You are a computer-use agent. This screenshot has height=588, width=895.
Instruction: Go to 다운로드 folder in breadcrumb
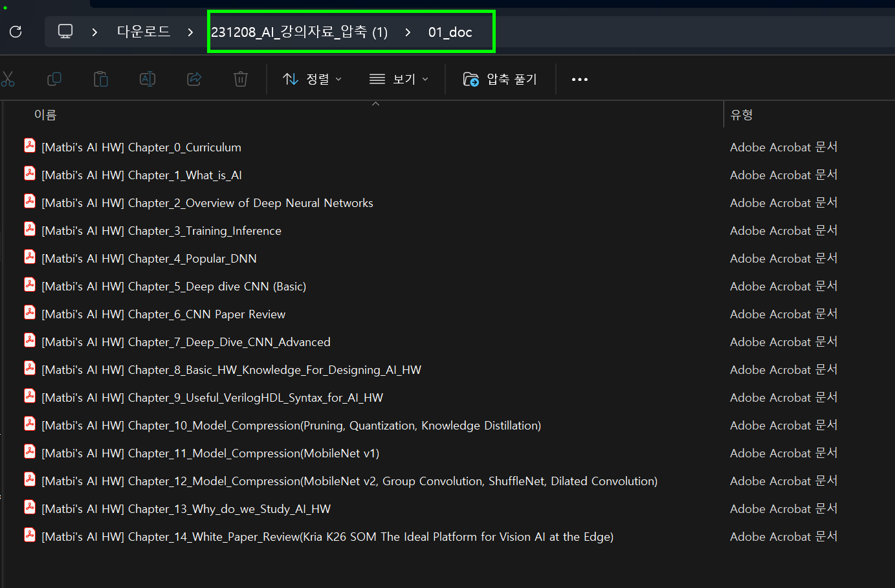point(144,32)
